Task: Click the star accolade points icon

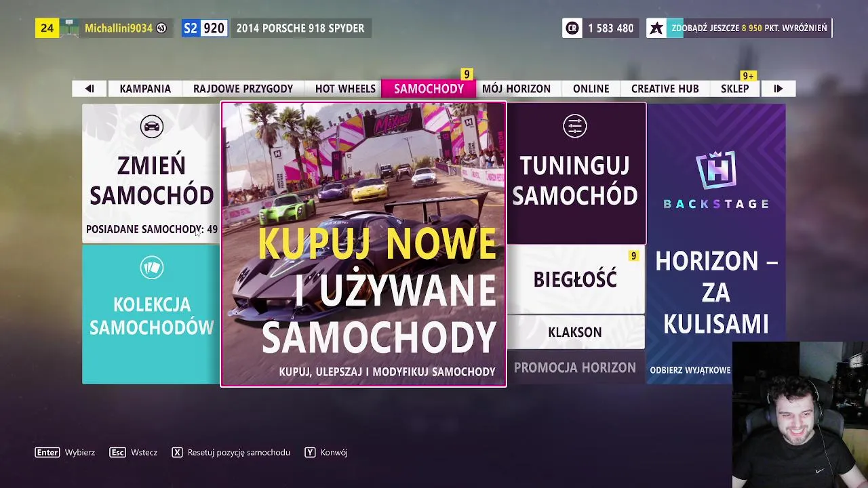Action: pyautogui.click(x=656, y=28)
